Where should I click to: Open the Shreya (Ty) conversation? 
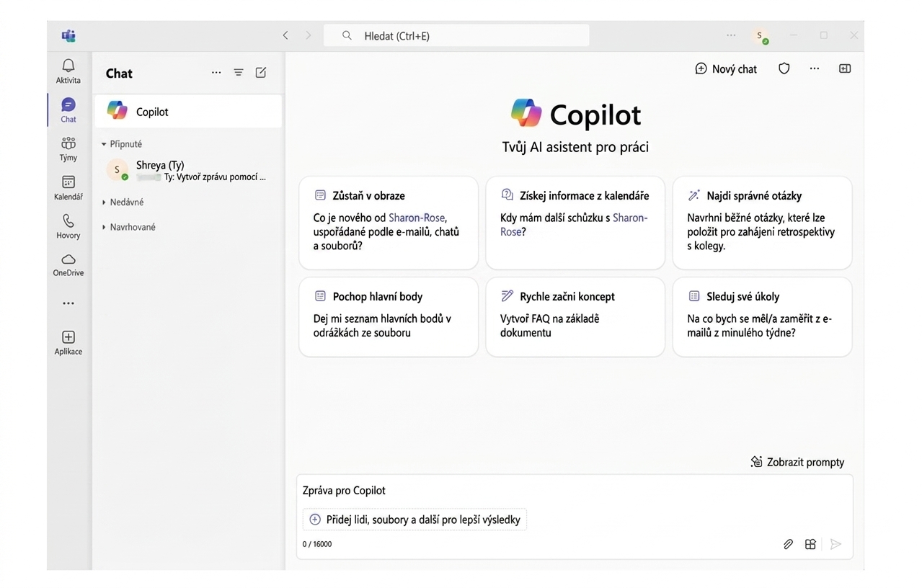coord(188,171)
